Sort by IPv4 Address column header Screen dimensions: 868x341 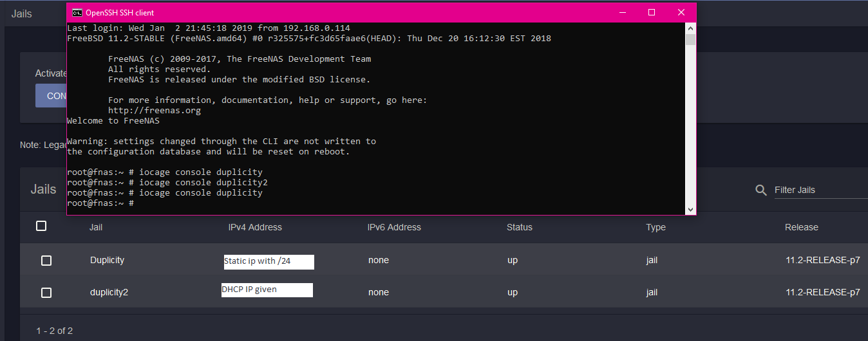[x=255, y=227]
